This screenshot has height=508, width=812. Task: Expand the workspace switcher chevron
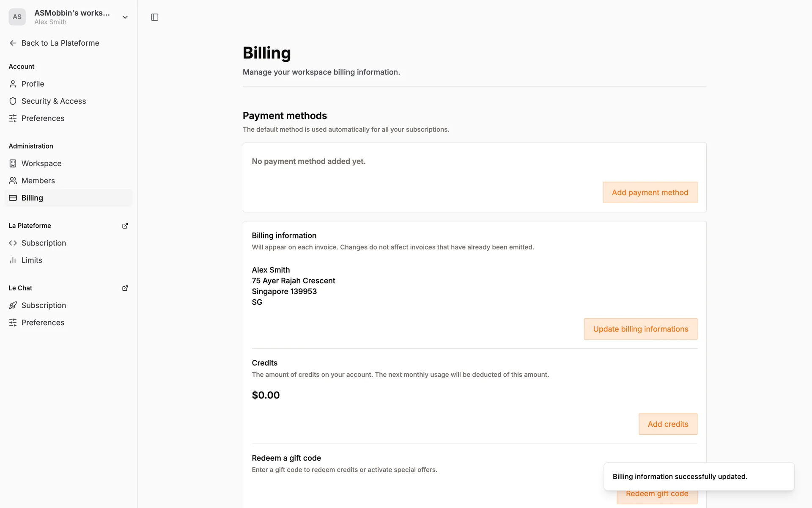click(x=125, y=17)
